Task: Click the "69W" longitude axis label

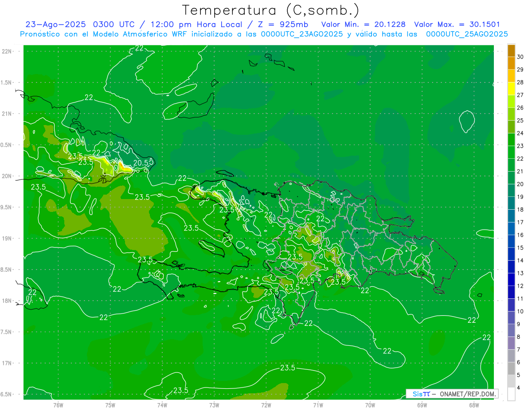Action: point(422,405)
